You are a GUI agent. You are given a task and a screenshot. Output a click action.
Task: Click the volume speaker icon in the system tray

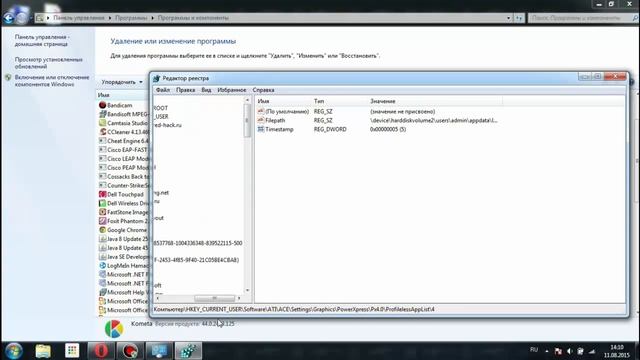click(x=570, y=351)
